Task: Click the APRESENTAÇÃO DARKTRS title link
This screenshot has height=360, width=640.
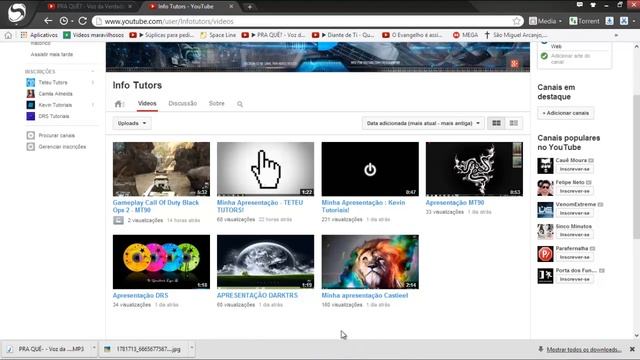Action: point(257,295)
